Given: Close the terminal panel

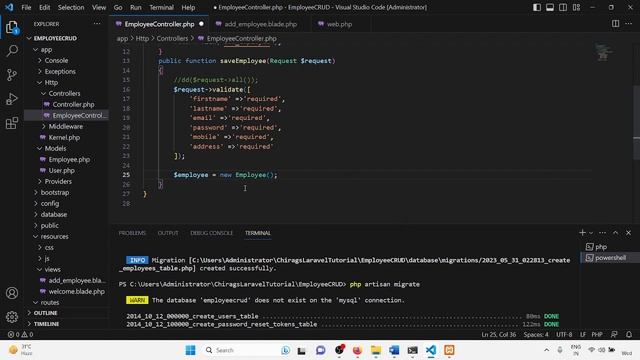Looking at the screenshot, I should tap(629, 232).
